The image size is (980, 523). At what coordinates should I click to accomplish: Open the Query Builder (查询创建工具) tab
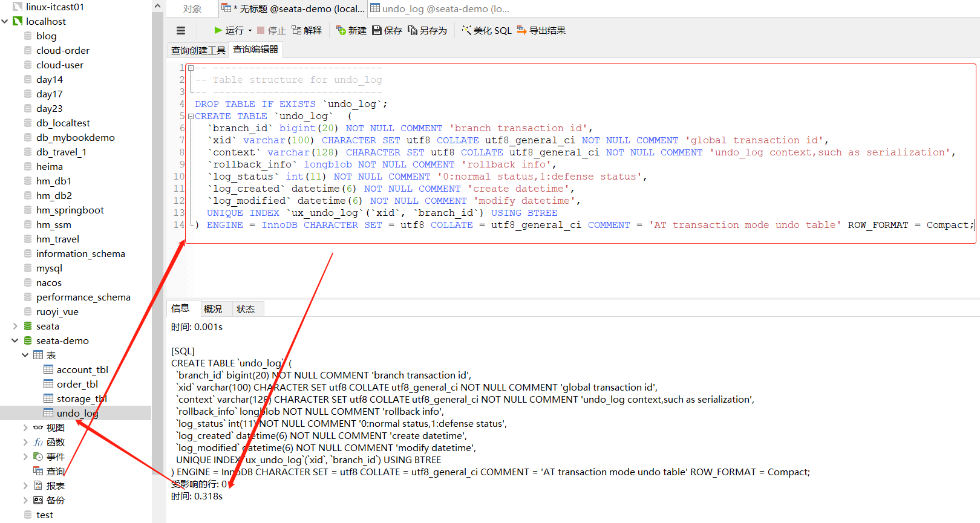(198, 50)
